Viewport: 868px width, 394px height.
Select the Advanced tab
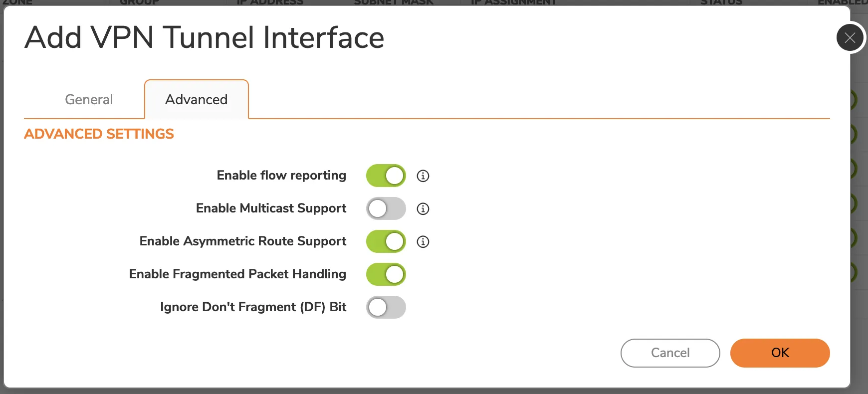coord(196,99)
